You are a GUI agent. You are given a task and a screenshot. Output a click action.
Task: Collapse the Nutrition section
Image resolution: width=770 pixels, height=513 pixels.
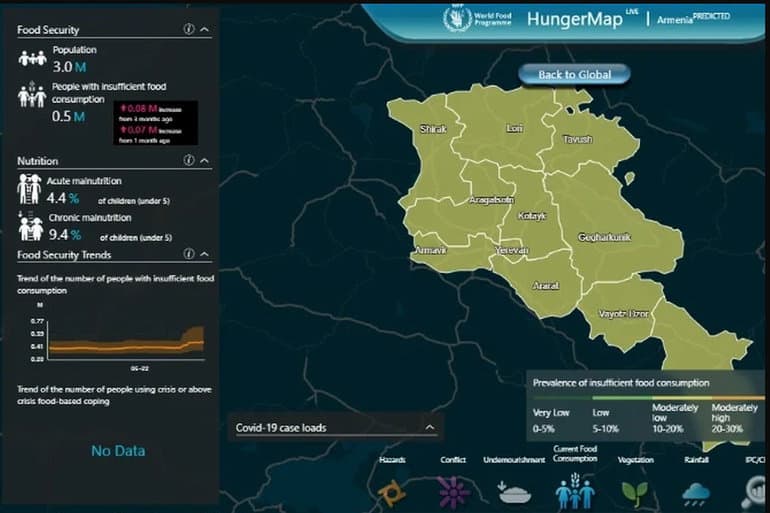coord(205,160)
